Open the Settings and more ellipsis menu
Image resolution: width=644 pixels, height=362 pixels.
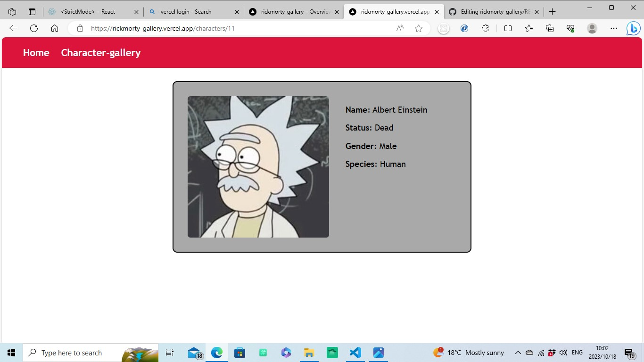(613, 28)
